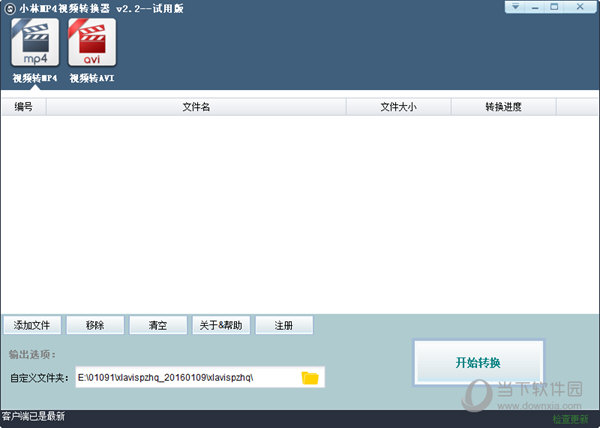Start conversion with 开始转换 button

(x=478, y=362)
